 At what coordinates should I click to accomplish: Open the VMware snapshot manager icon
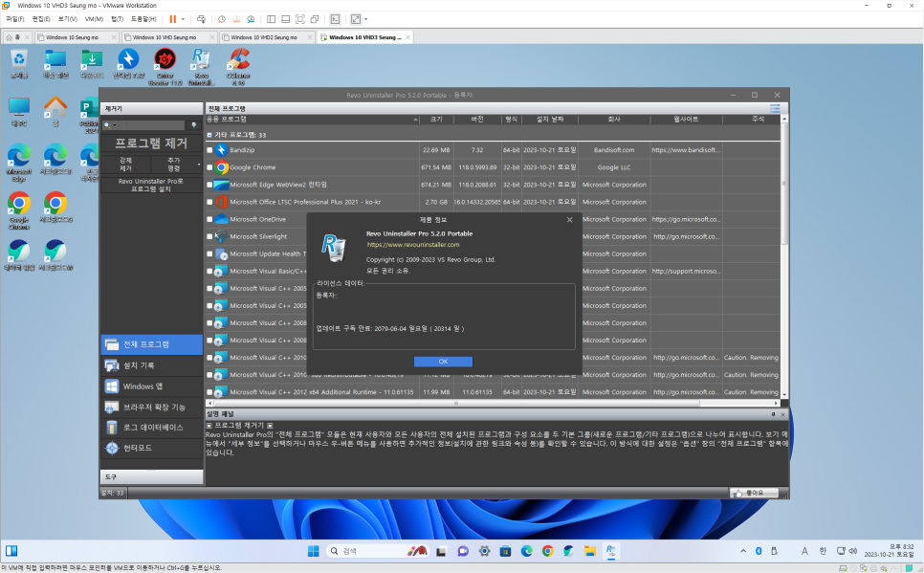point(251,19)
